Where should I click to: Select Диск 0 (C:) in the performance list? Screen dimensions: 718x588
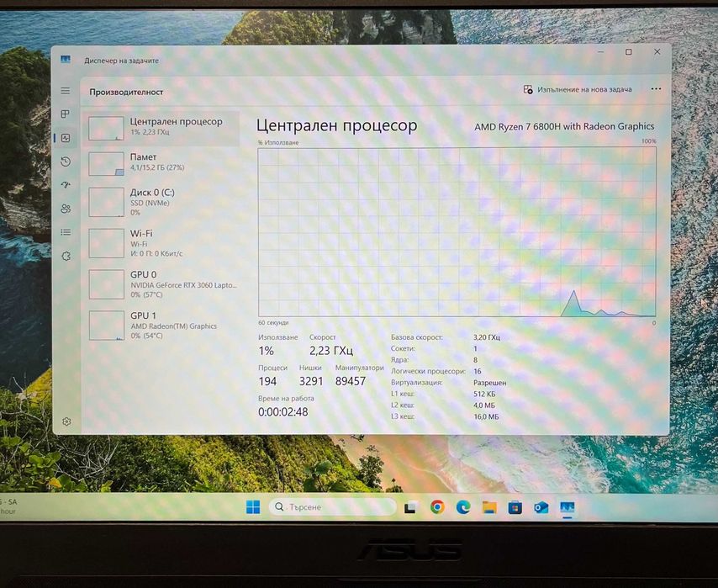point(161,202)
